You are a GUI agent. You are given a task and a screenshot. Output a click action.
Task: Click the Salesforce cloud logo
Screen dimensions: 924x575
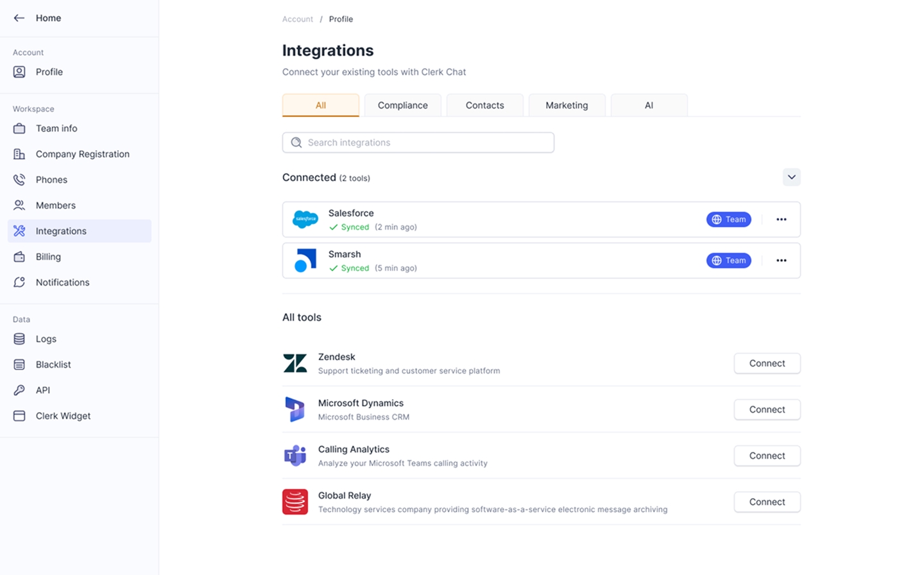[305, 219]
